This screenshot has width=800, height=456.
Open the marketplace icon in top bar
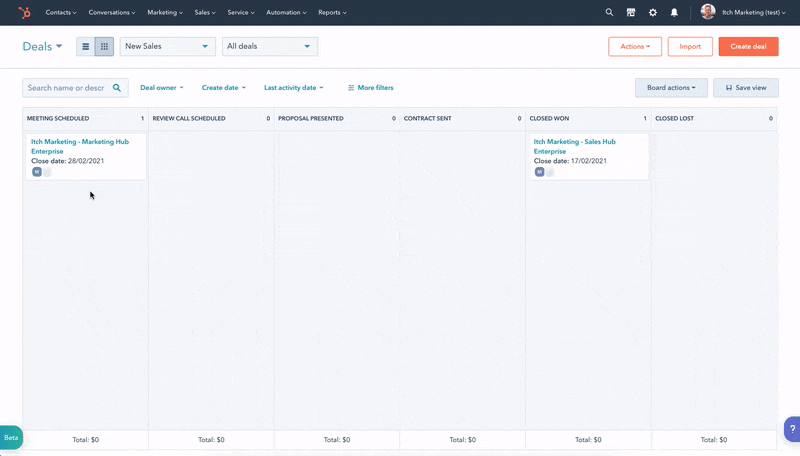click(x=631, y=12)
